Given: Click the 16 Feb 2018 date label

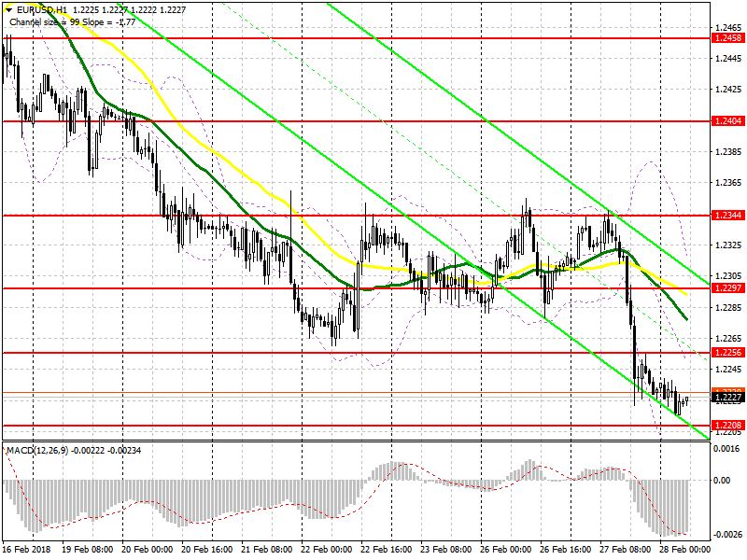Looking at the screenshot, I should pos(26,550).
